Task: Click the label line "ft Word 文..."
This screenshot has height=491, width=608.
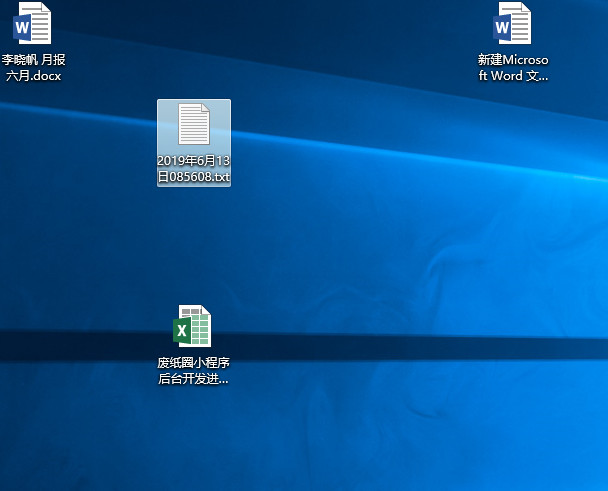Action: (513, 75)
